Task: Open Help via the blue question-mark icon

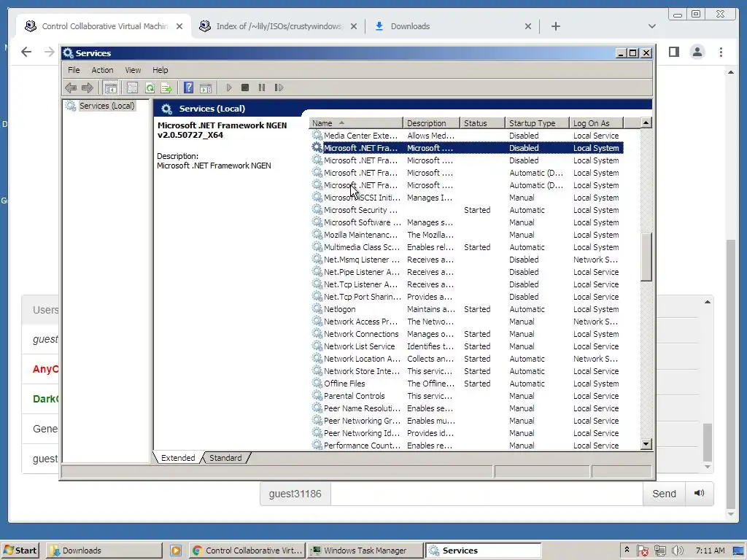Action: [189, 87]
